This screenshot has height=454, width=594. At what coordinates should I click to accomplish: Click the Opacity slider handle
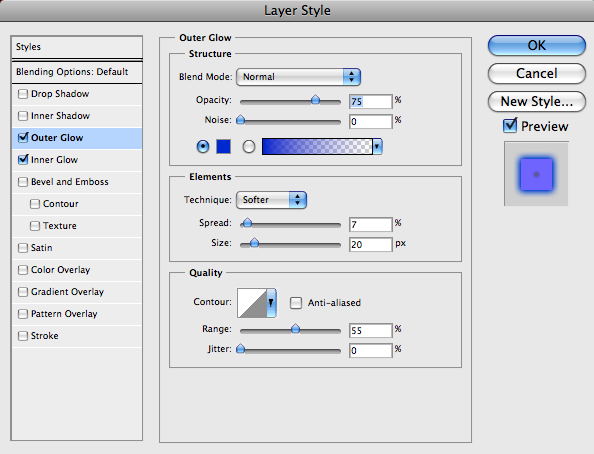(x=315, y=100)
